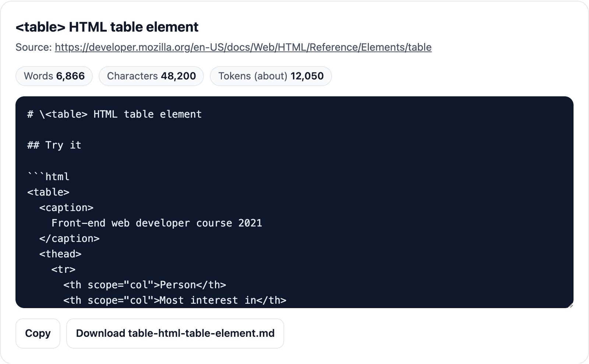This screenshot has height=364, width=589.
Task: Click the '<thead>' code line
Action: click(x=60, y=254)
